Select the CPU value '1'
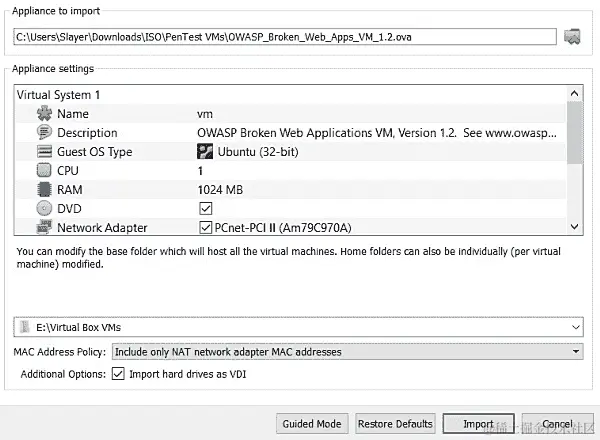 tap(200, 171)
